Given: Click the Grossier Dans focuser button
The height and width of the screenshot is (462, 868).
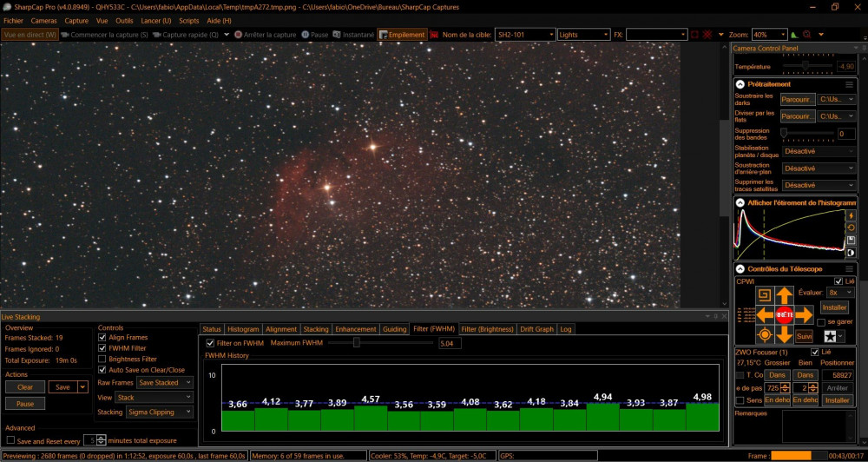Looking at the screenshot, I should coord(777,375).
